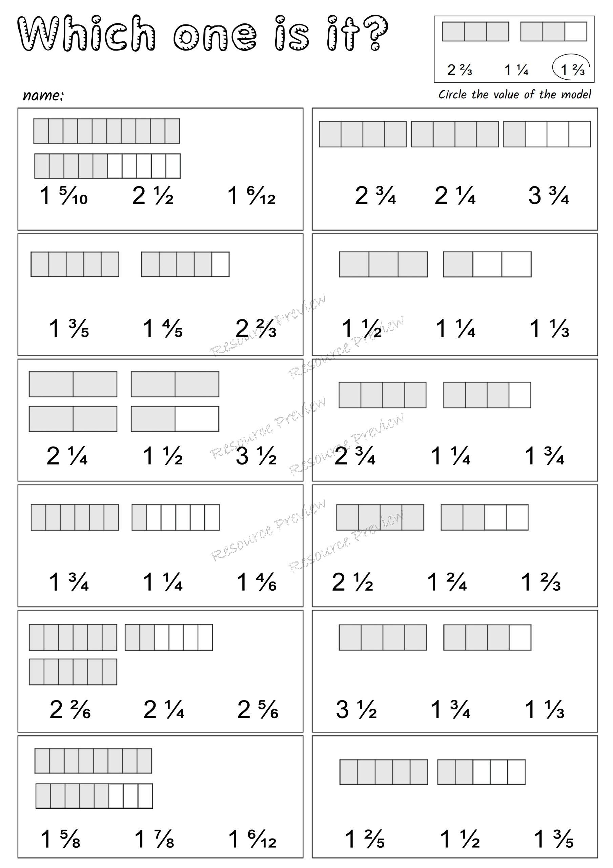Click the "Which one is it?" title
Viewport: 613px width, 868px height.
click(x=203, y=33)
